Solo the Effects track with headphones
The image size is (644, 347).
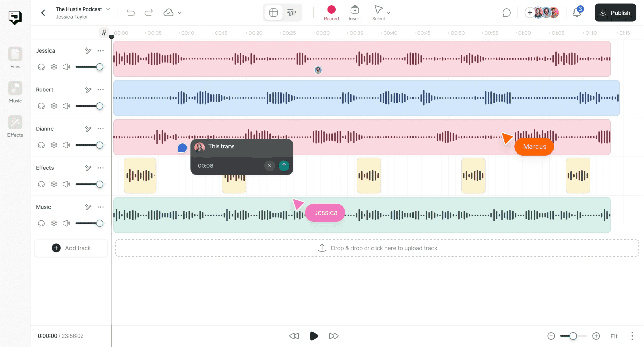click(41, 184)
